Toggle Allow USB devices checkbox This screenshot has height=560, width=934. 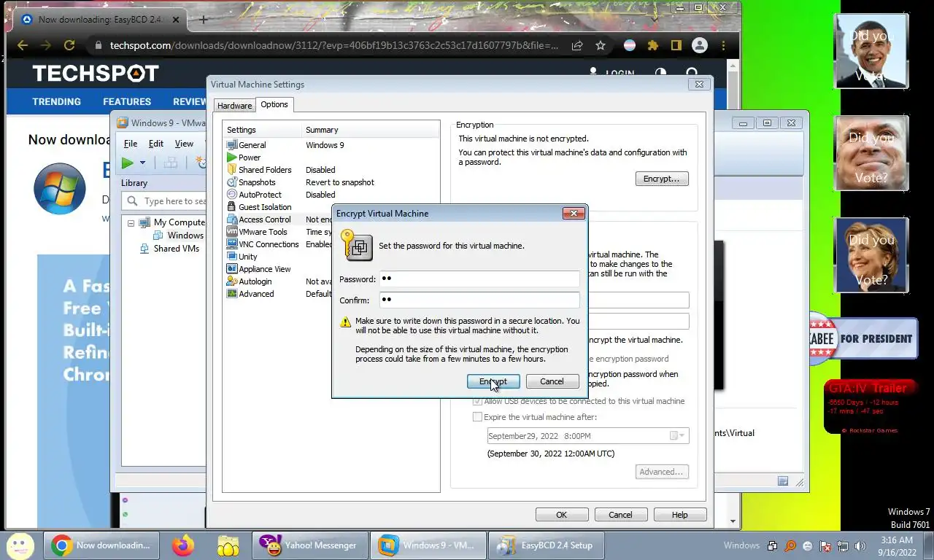coord(477,401)
